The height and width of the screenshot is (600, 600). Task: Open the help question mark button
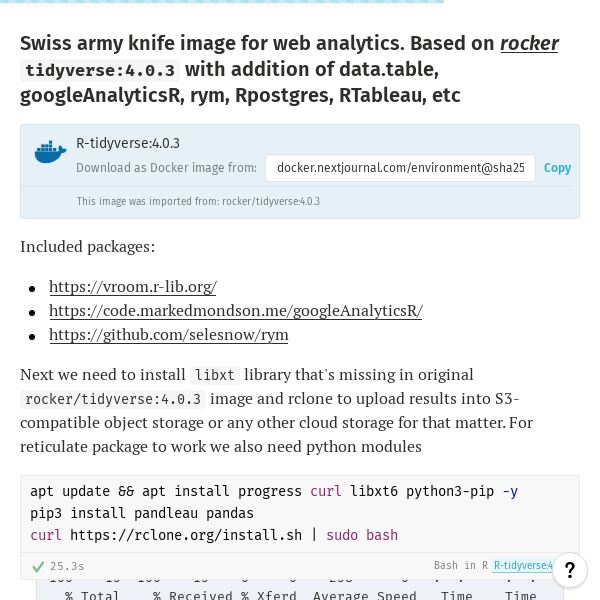(x=569, y=570)
